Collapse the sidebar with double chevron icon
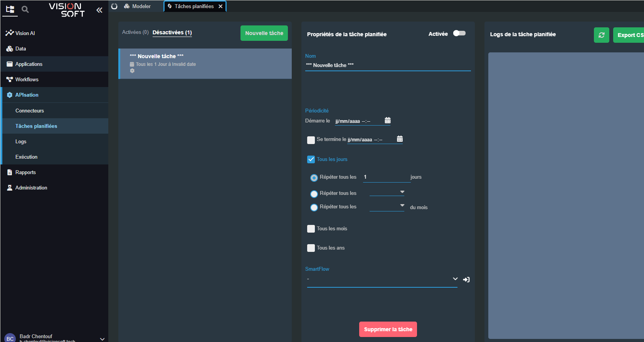 pos(99,10)
